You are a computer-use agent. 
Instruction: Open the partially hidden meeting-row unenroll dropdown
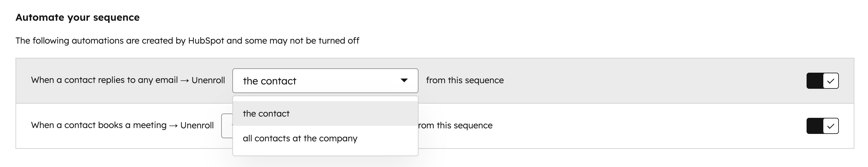tap(227, 126)
